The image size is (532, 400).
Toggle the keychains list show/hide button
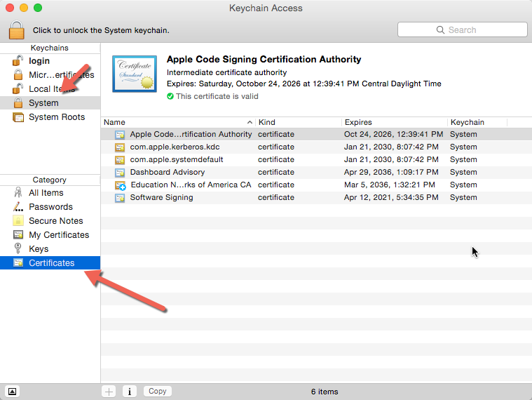pyautogui.click(x=12, y=392)
